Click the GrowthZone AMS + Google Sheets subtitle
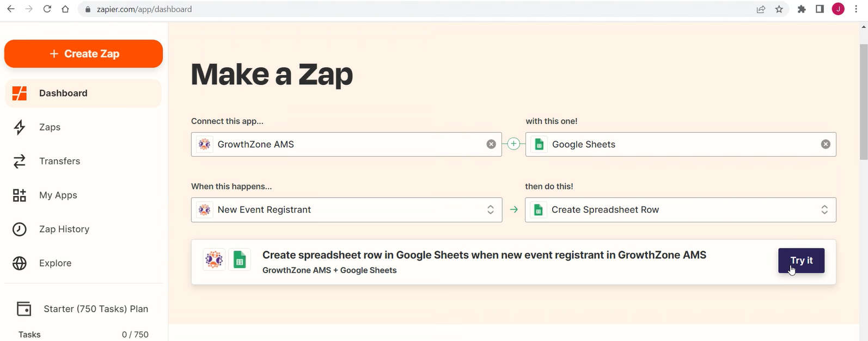This screenshot has width=868, height=341. point(329,270)
